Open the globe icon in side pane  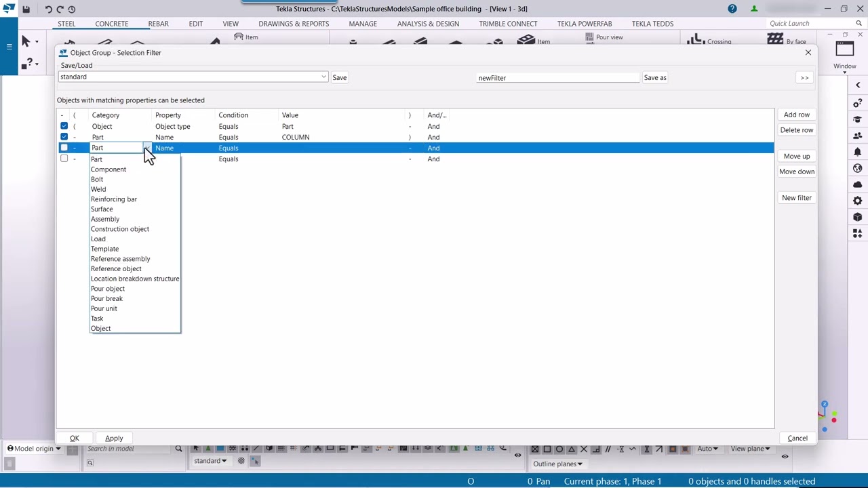(x=858, y=168)
